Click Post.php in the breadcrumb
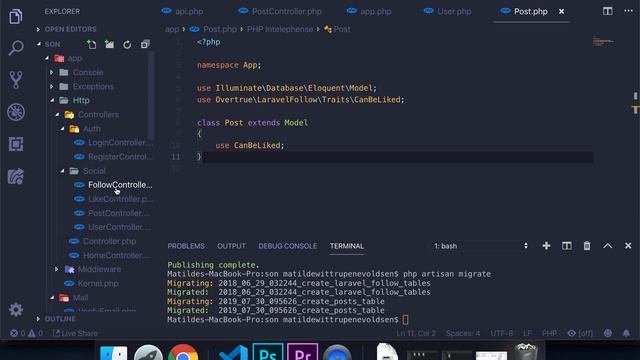640x360 pixels. point(220,29)
